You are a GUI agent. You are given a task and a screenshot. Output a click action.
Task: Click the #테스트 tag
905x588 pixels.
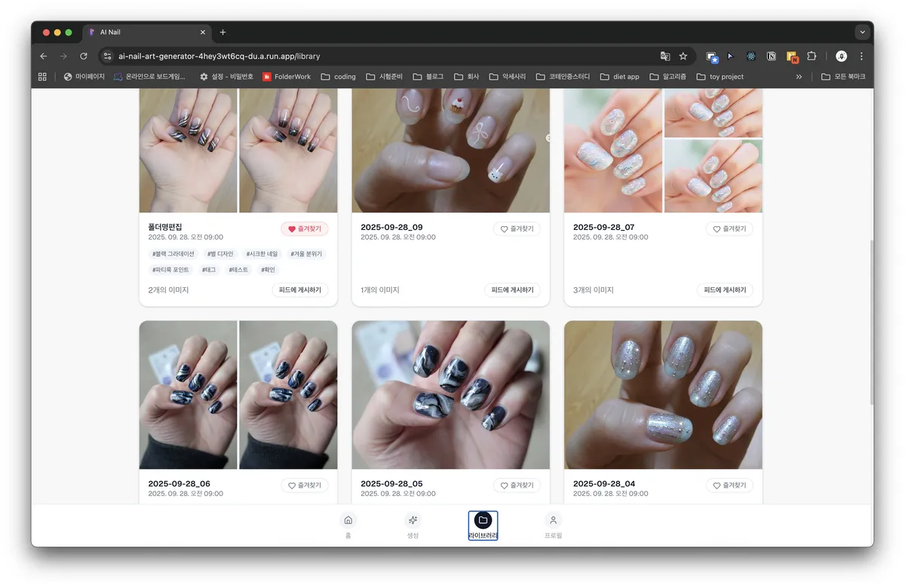(238, 269)
